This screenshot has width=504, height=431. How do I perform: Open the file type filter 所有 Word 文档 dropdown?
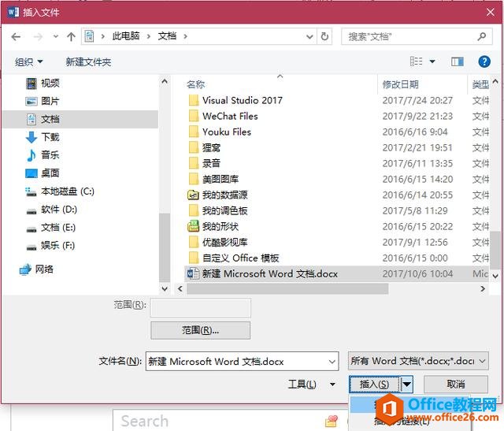pyautogui.click(x=418, y=361)
